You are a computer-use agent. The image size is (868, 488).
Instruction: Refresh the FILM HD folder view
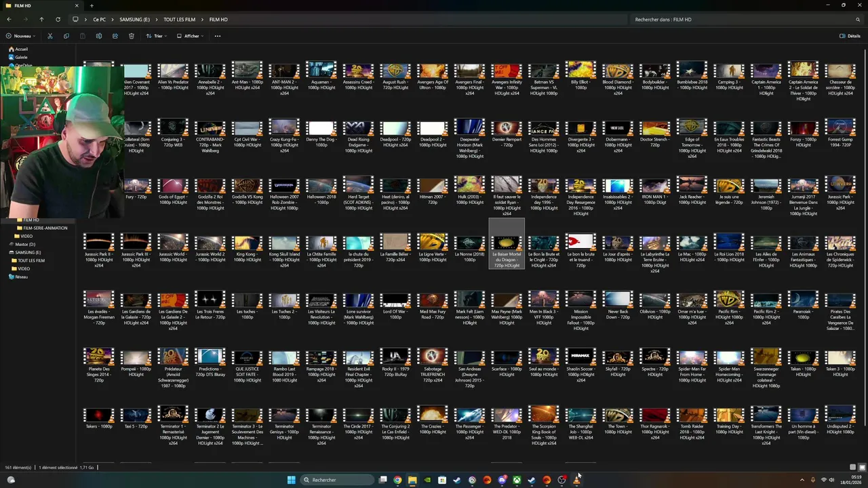pos(58,19)
